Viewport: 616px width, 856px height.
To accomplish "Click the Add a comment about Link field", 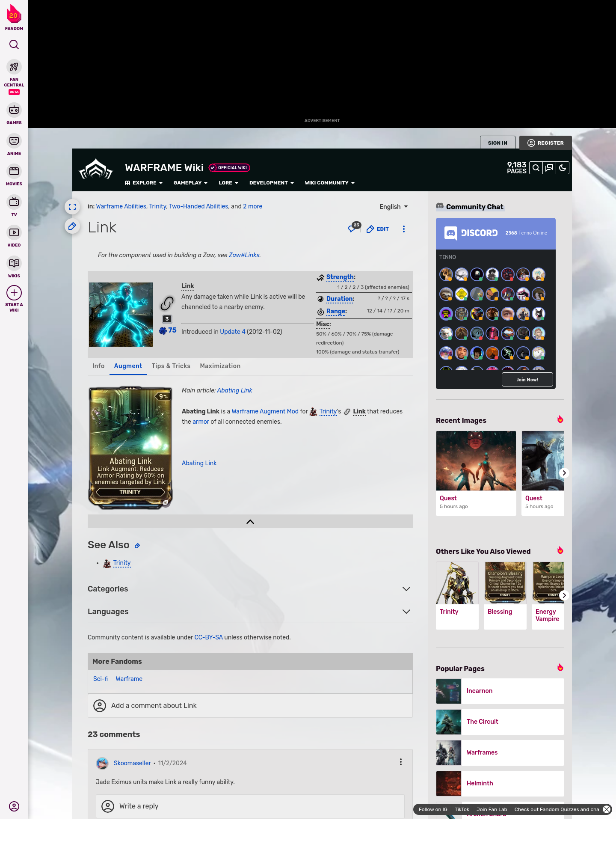I will pos(250,705).
